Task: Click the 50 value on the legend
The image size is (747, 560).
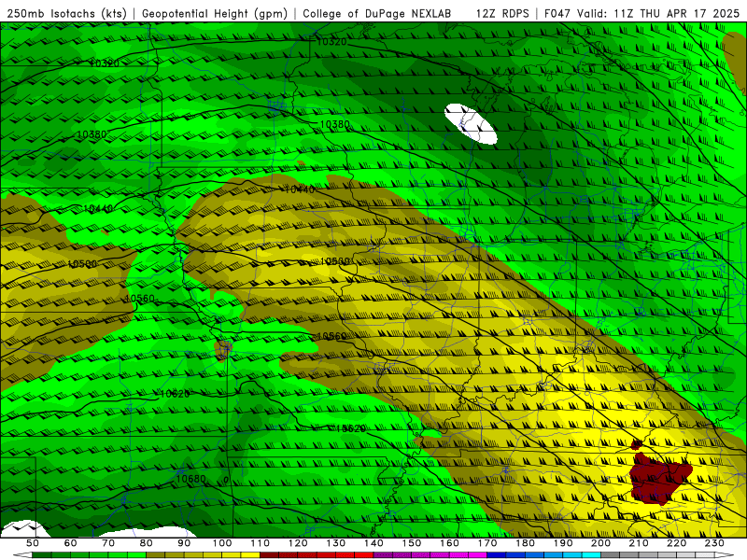Action: click(x=33, y=543)
